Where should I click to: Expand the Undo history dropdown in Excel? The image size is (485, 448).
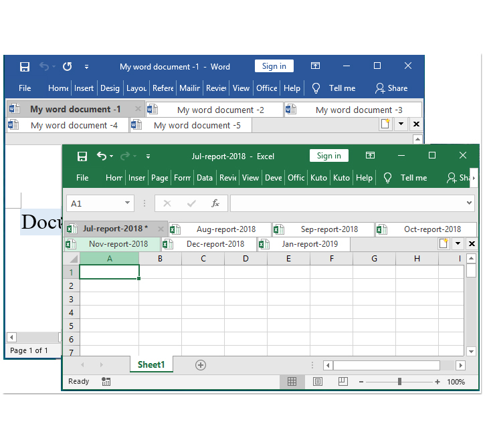click(x=111, y=156)
